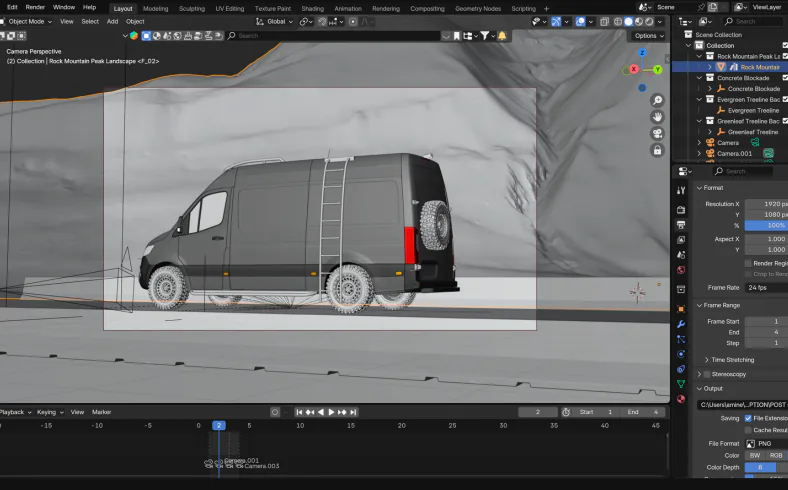The image size is (788, 490).
Task: Open the Render properties tab icon
Action: [681, 210]
